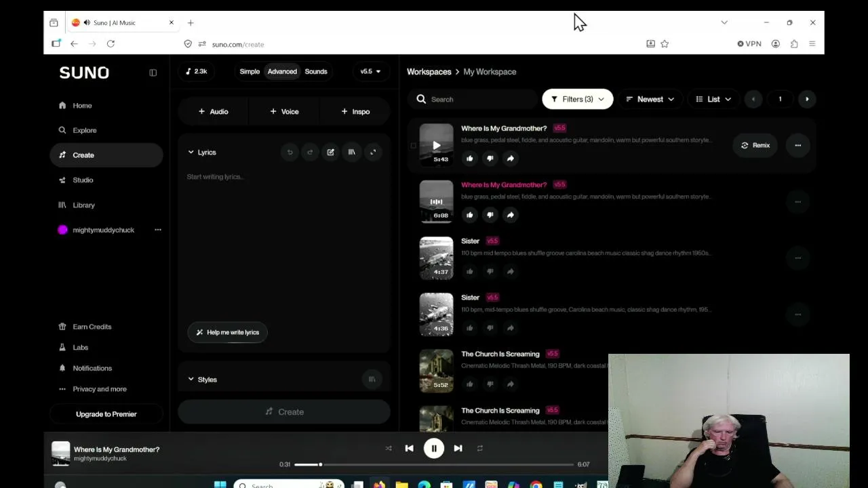The image size is (868, 488).
Task: Expand the lyrics editor to full size
Action: (373, 152)
